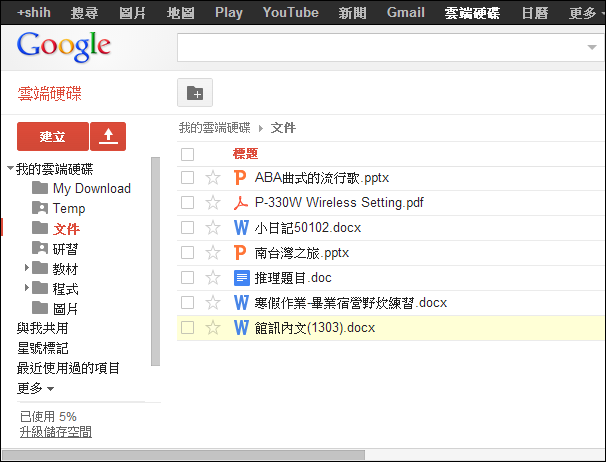Click Word icon of 寒假作業-畢業宿營野炊練習.docx
The width and height of the screenshot is (606, 462).
point(241,303)
